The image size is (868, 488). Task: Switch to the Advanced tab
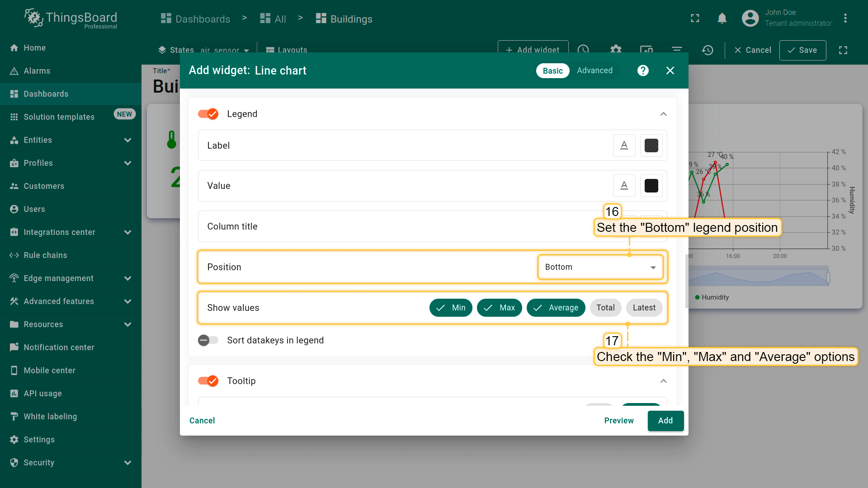tap(594, 70)
